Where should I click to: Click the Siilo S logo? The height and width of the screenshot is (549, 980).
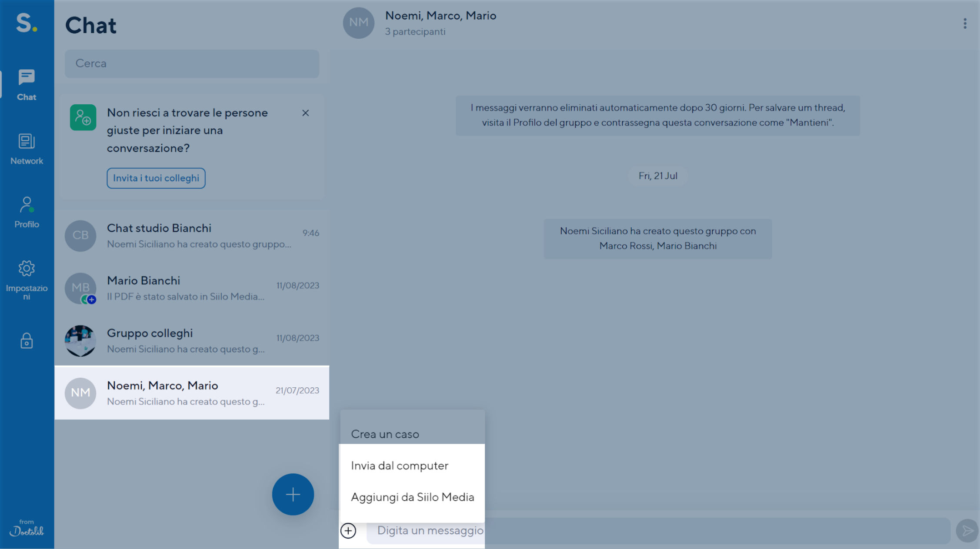26,23
